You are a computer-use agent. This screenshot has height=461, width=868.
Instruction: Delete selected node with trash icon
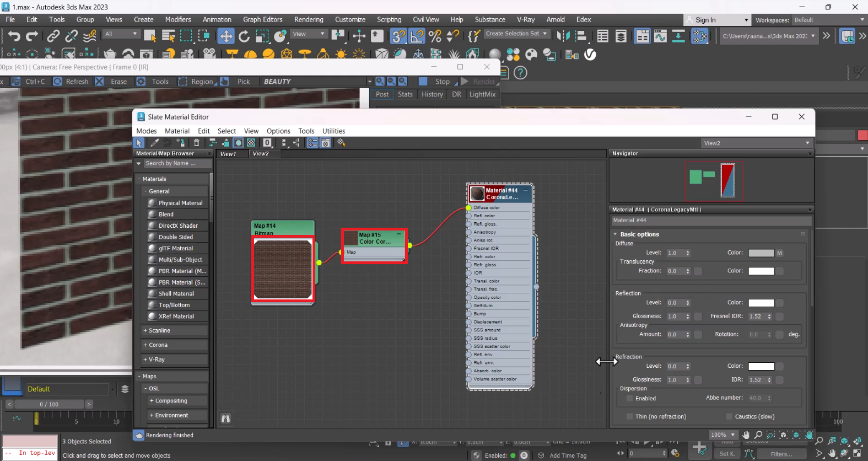tap(197, 143)
